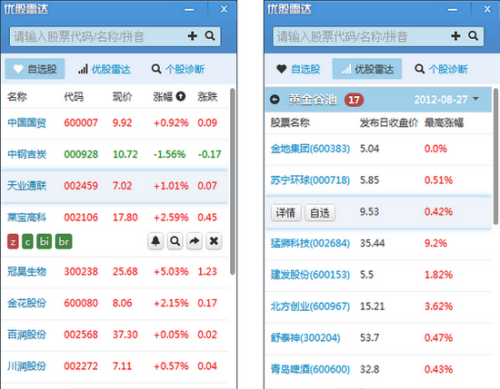Click the magnifier diagnose icon for 莱宝高科

(x=175, y=241)
